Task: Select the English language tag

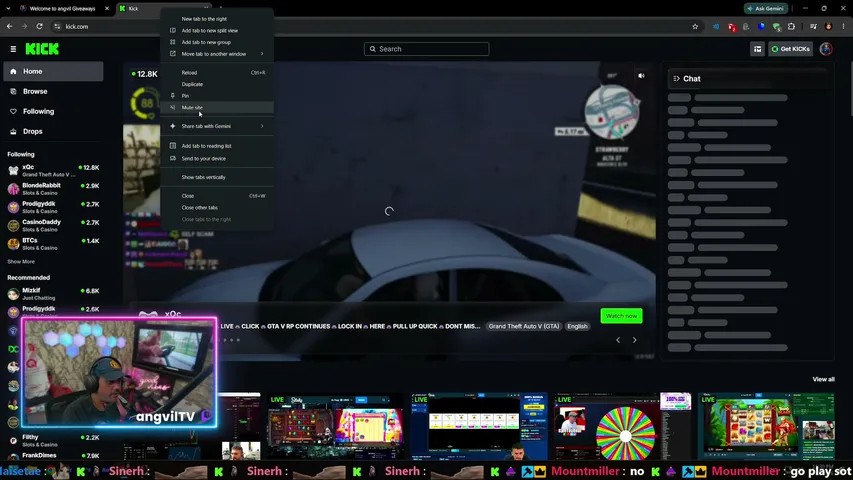Action: coord(577,326)
